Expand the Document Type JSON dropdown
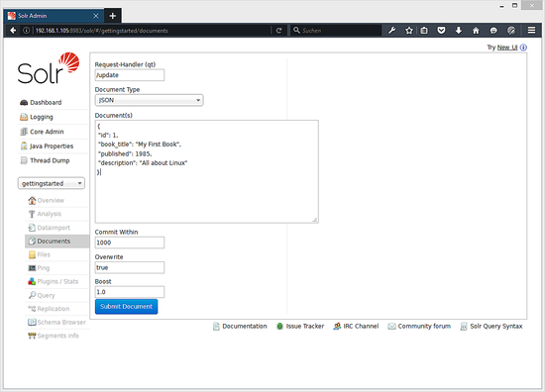Image resolution: width=545 pixels, height=392 pixels. (x=149, y=100)
